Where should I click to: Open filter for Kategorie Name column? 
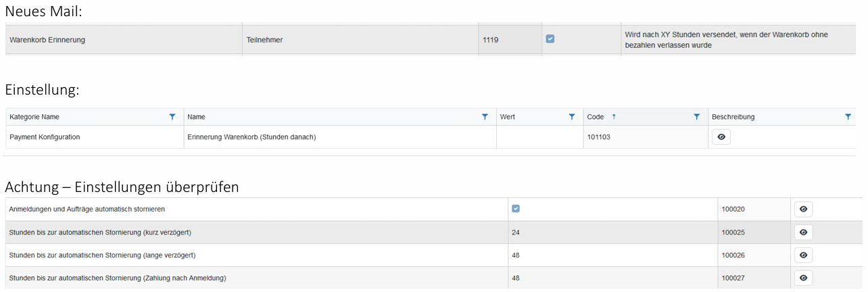coord(172,117)
